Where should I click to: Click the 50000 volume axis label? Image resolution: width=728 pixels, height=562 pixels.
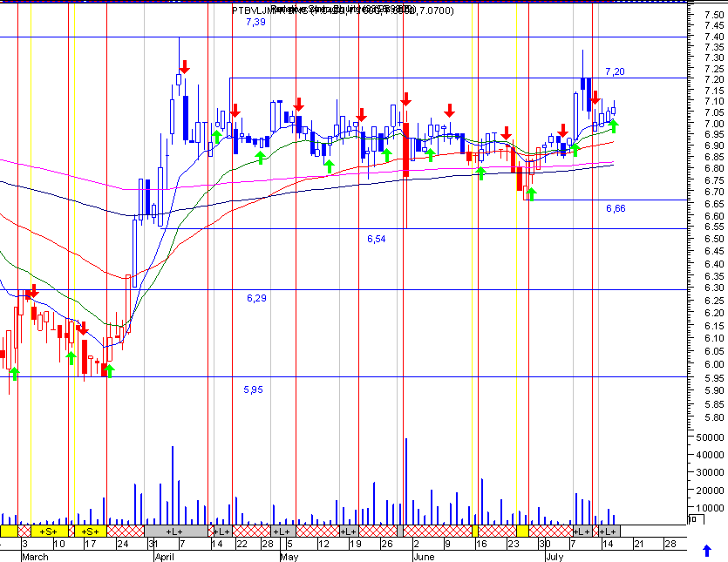[x=710, y=437]
